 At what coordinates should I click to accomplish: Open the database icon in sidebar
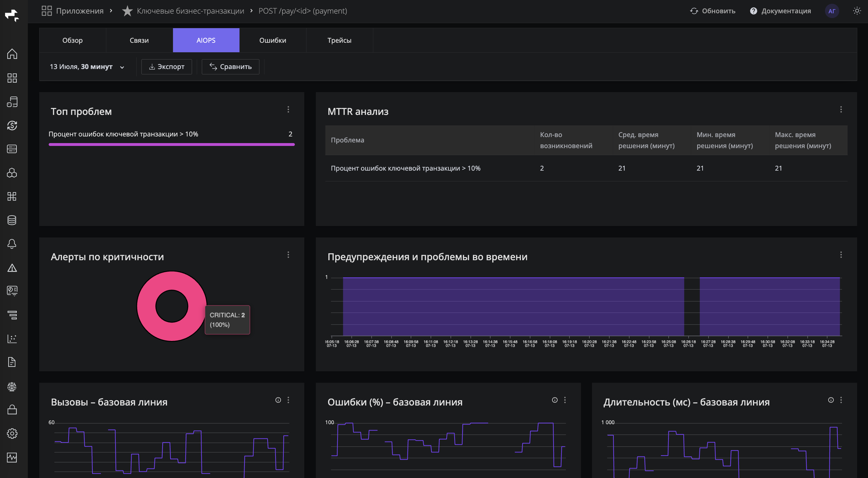(x=12, y=220)
